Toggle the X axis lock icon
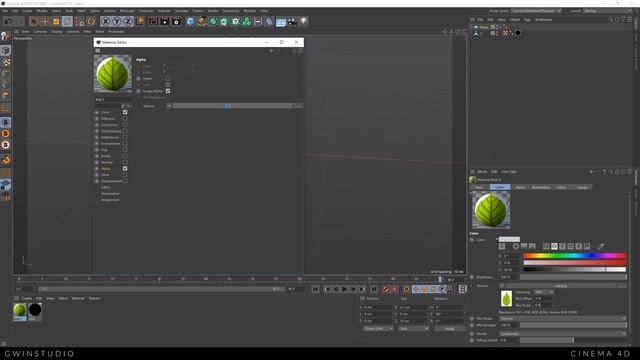Viewport: 640px width, 360px height. (x=106, y=21)
